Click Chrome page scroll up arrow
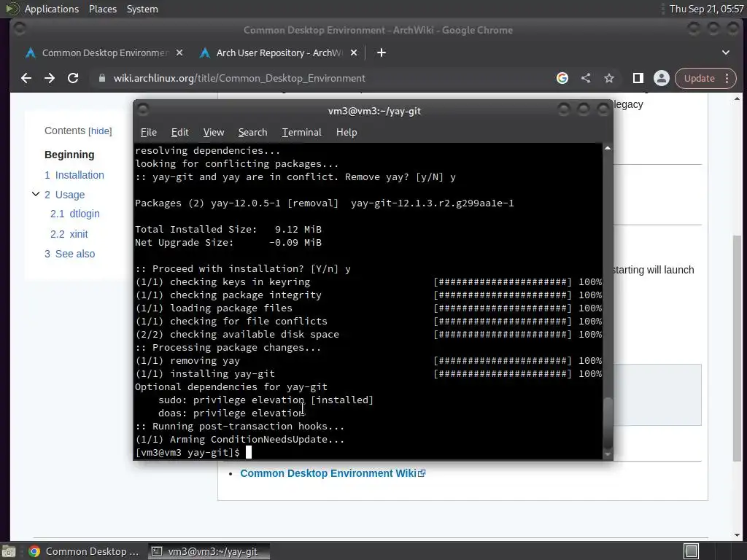 [737, 98]
